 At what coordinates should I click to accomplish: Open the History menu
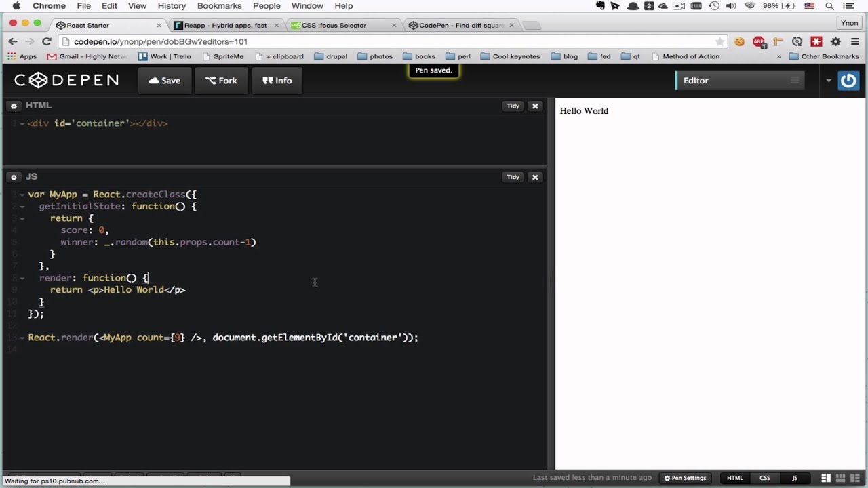pyautogui.click(x=172, y=6)
